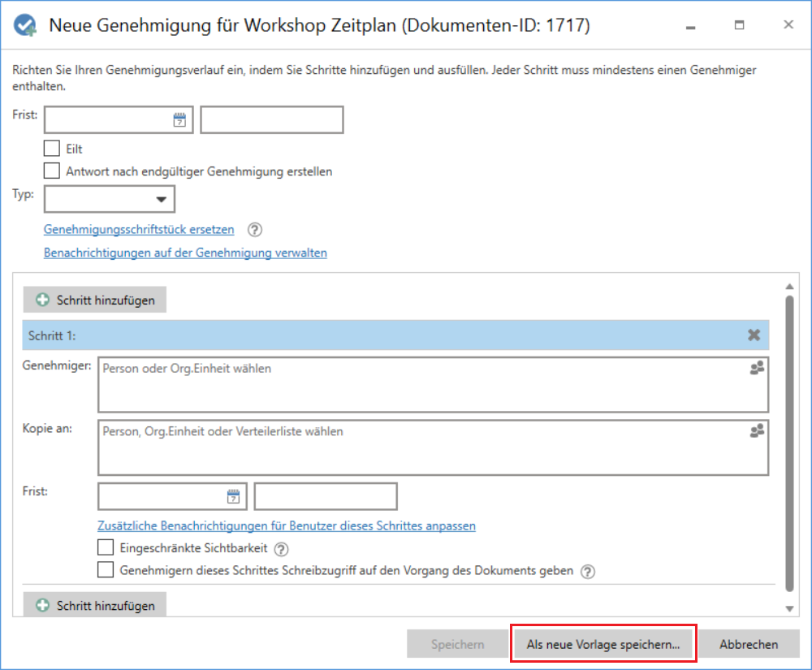
Task: Show help for Genehmigungsschriftstück ersetzen
Action: click(x=255, y=229)
